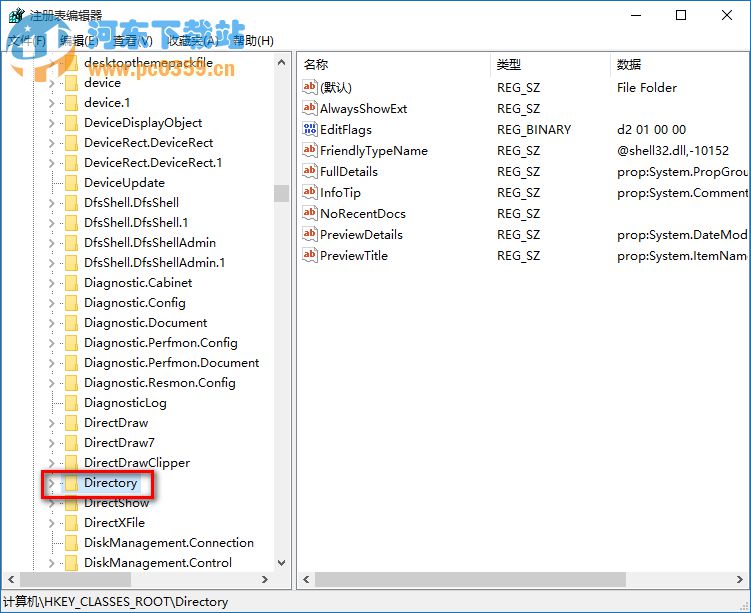Image resolution: width=751 pixels, height=613 pixels.
Task: Click the folder icon of DfsShell.DfsShell key
Action: point(71,203)
